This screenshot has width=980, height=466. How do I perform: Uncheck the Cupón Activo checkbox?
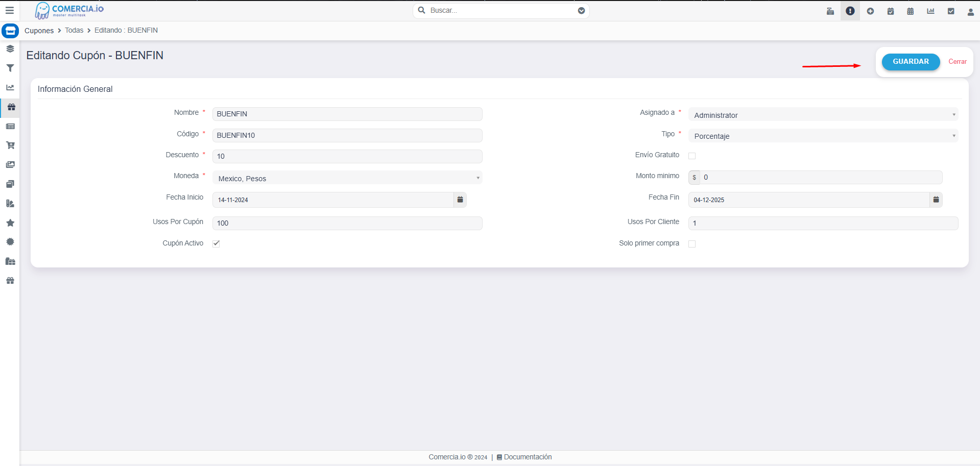pyautogui.click(x=216, y=243)
